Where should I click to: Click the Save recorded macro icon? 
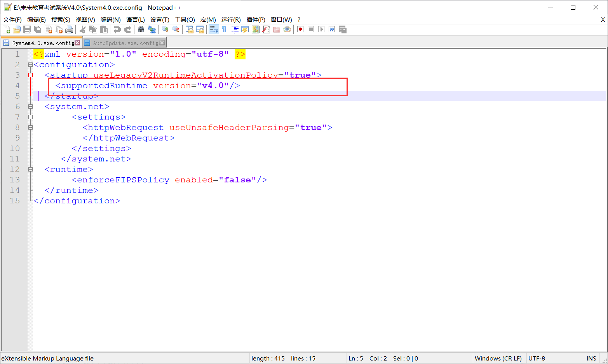(x=342, y=29)
